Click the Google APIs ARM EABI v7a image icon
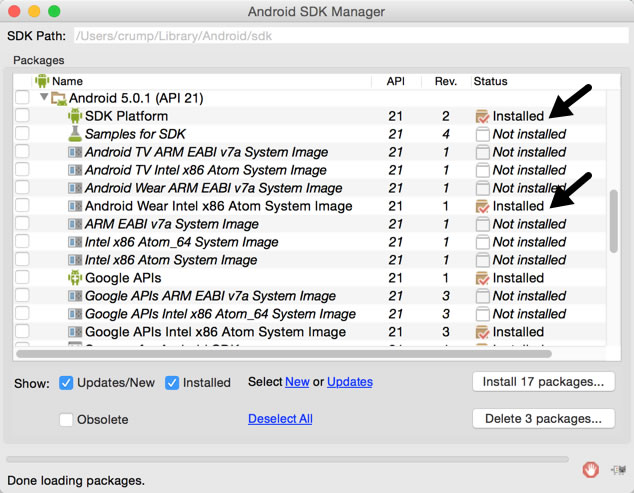The image size is (634, 493). coord(75,296)
